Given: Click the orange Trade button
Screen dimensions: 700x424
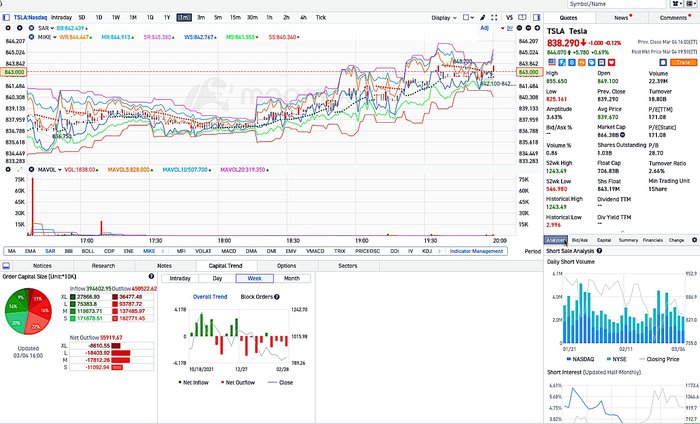Looking at the screenshot, I should (x=683, y=62).
